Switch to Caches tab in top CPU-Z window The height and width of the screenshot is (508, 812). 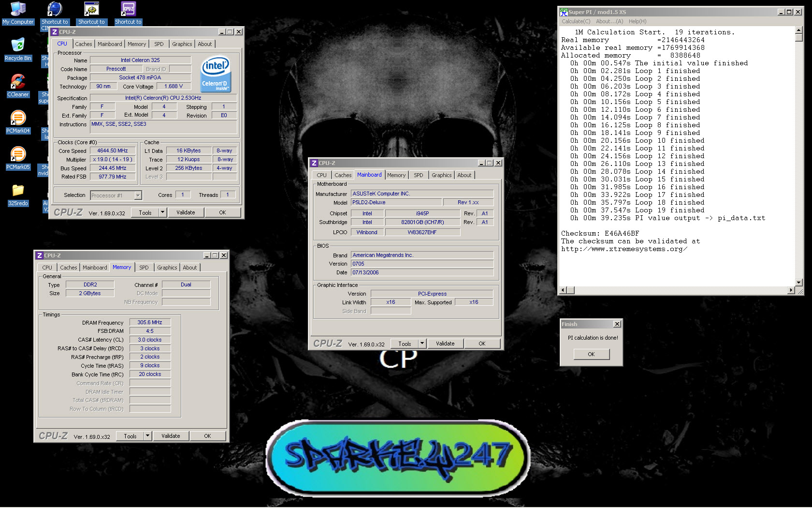pos(83,44)
